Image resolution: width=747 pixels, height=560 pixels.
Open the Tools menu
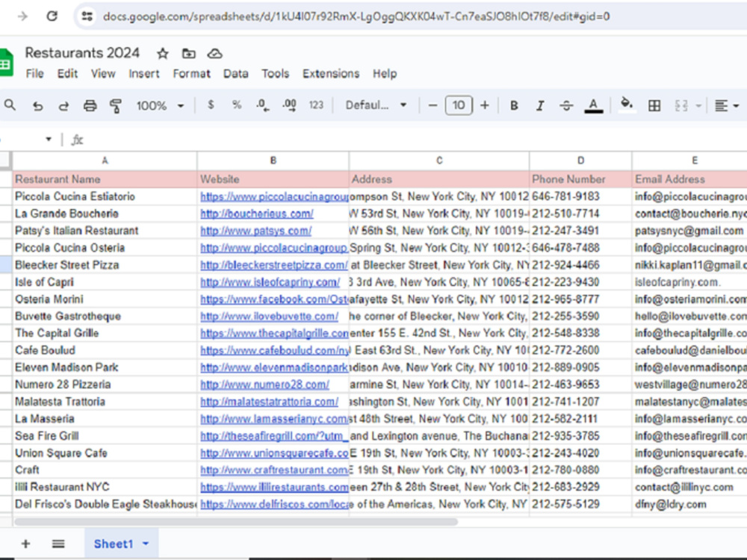tap(275, 74)
